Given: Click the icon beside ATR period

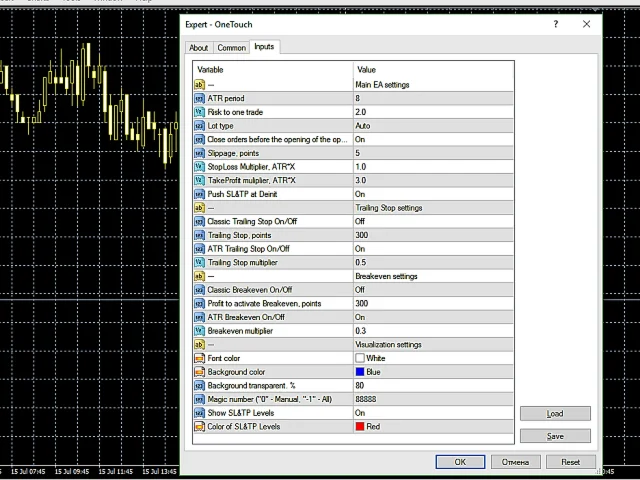Looking at the screenshot, I should (x=199, y=98).
